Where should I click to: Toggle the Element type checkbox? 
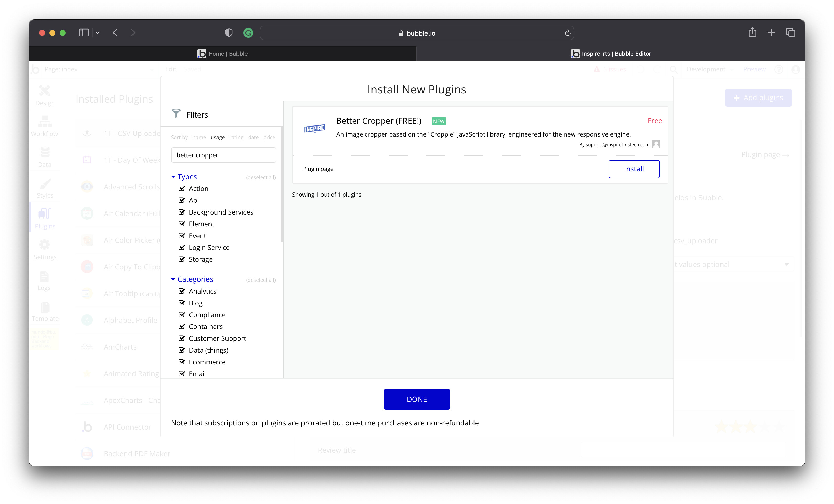tap(182, 224)
